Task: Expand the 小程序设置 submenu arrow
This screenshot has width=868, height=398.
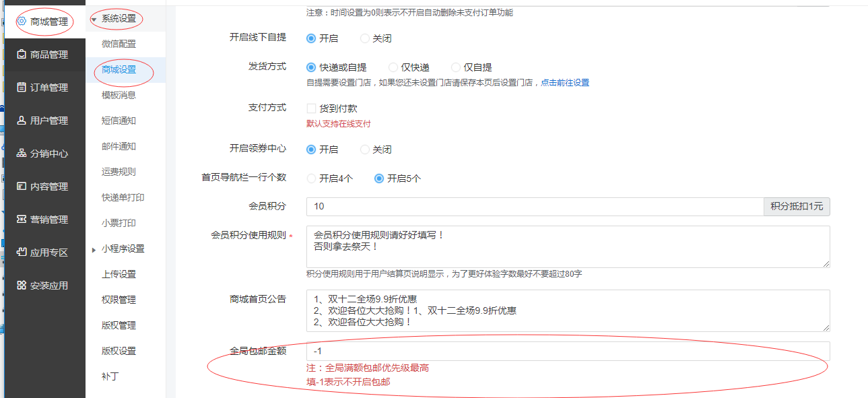Action: 94,249
